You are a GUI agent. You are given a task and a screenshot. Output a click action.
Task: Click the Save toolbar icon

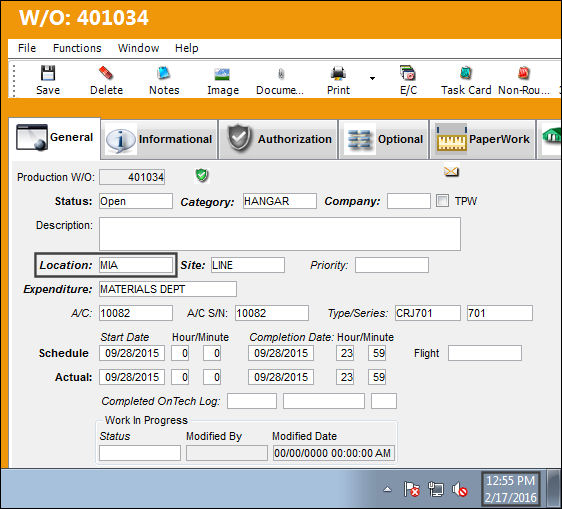click(x=48, y=73)
